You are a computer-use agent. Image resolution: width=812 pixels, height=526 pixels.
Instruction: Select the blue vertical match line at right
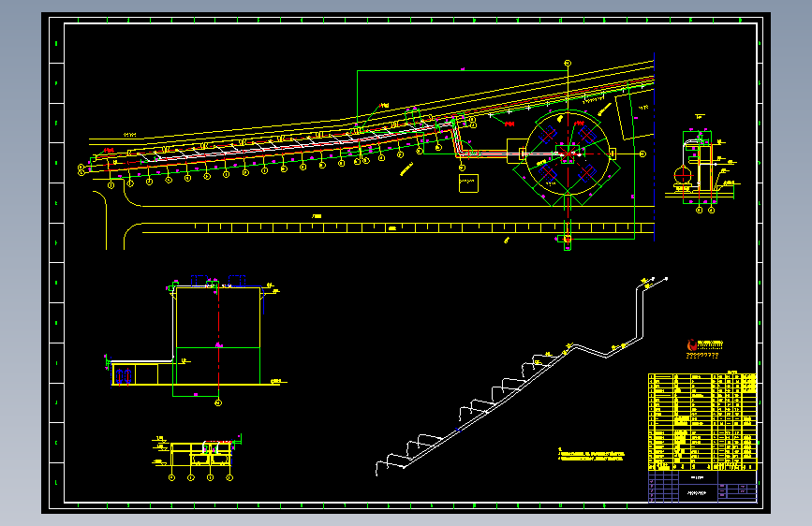tap(654, 147)
